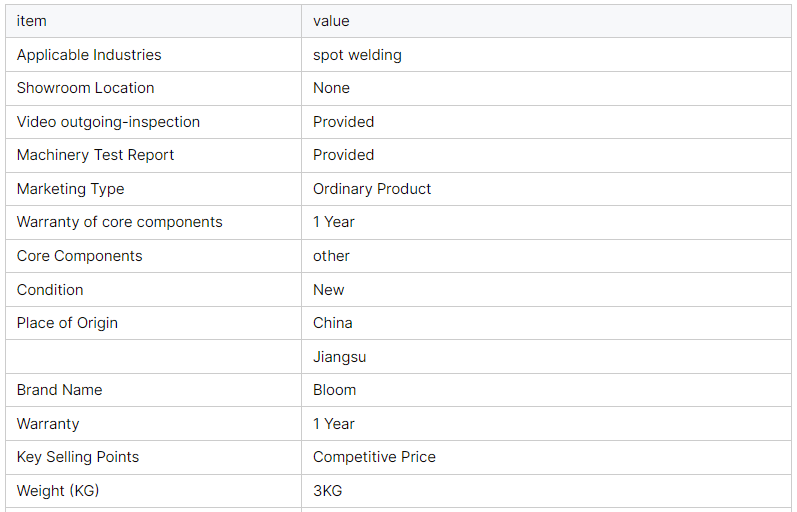This screenshot has width=797, height=512.
Task: Click the 'Bloom' brand value
Action: point(334,390)
